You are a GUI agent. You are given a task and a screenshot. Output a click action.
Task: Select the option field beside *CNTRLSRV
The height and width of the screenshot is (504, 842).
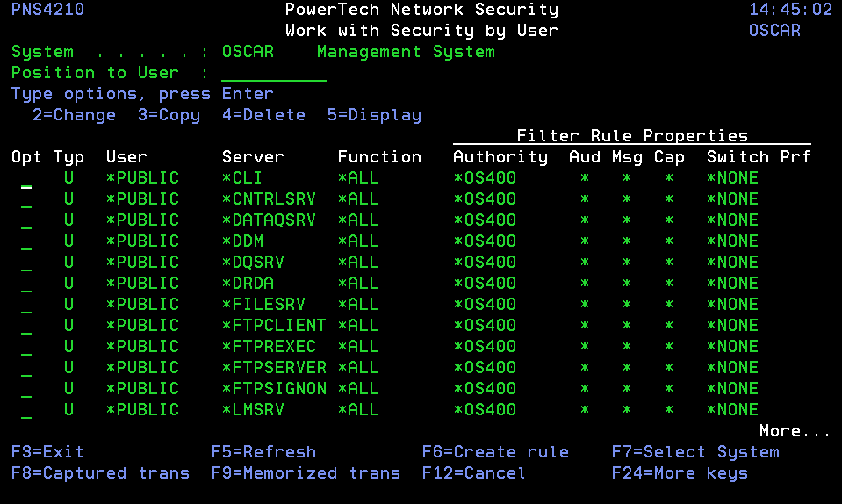26,200
